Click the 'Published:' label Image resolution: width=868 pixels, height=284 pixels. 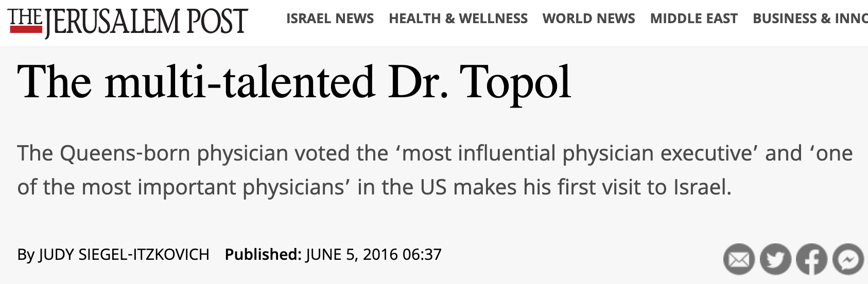[263, 254]
